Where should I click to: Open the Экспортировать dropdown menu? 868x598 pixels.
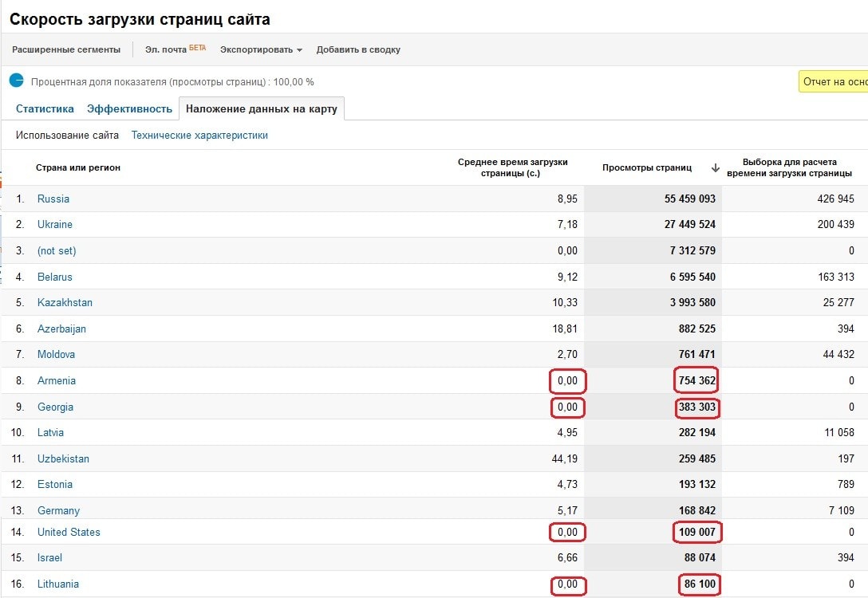(261, 49)
